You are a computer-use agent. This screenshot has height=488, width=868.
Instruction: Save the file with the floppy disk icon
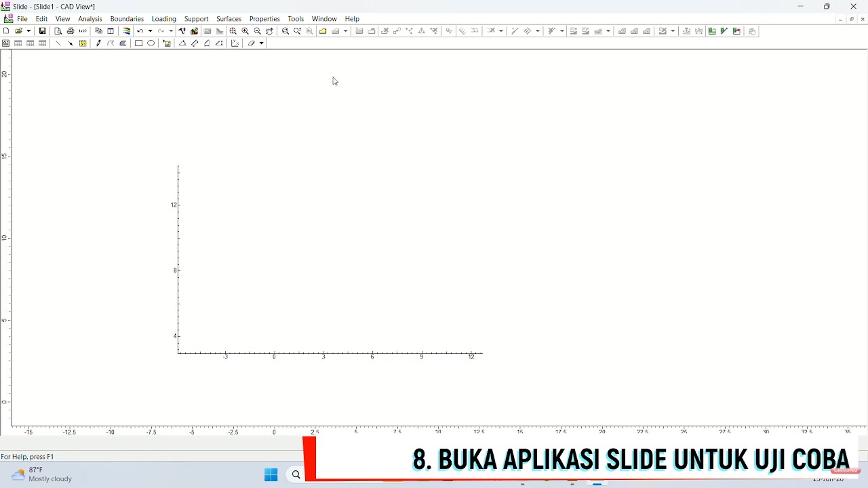[42, 31]
